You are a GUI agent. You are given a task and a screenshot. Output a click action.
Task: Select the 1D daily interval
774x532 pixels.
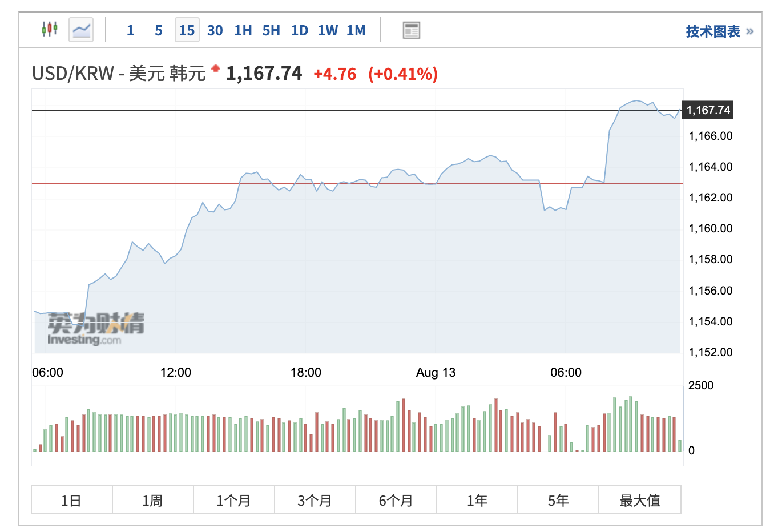(299, 31)
